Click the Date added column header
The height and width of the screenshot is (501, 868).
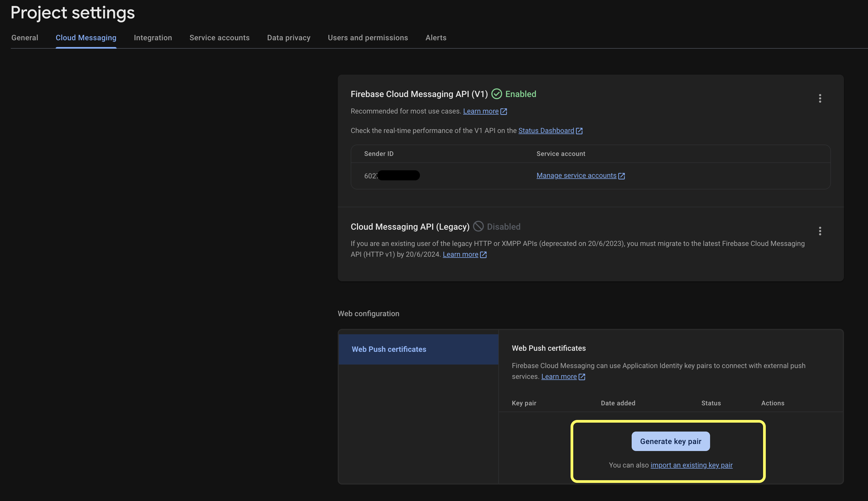[x=618, y=403]
